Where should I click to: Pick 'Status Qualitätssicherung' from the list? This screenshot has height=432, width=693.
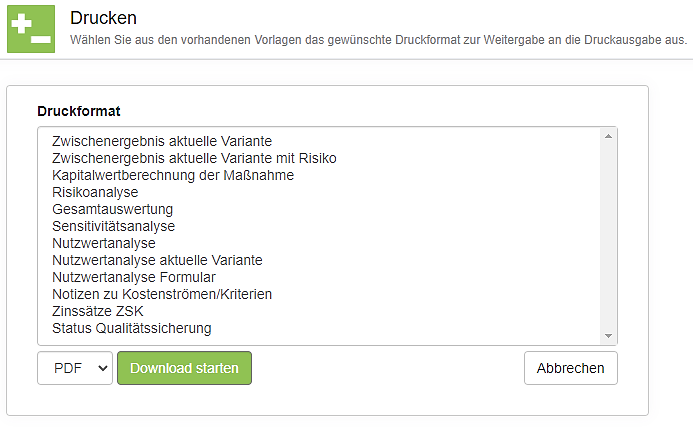pyautogui.click(x=132, y=328)
